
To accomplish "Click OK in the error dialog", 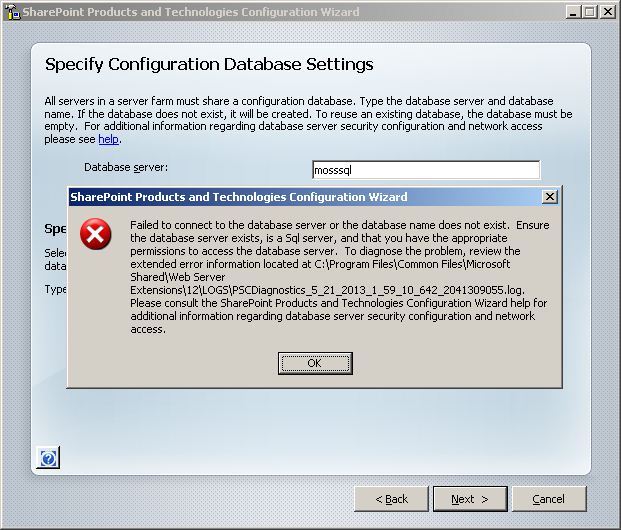I will [x=315, y=363].
